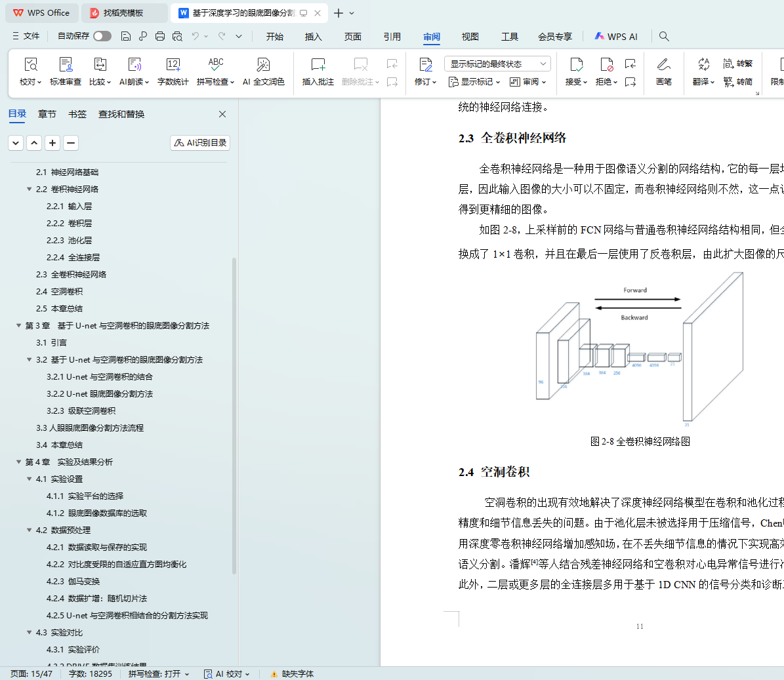The image size is (784, 680).
Task: Click the 字数统计 word count icon
Action: click(x=173, y=65)
